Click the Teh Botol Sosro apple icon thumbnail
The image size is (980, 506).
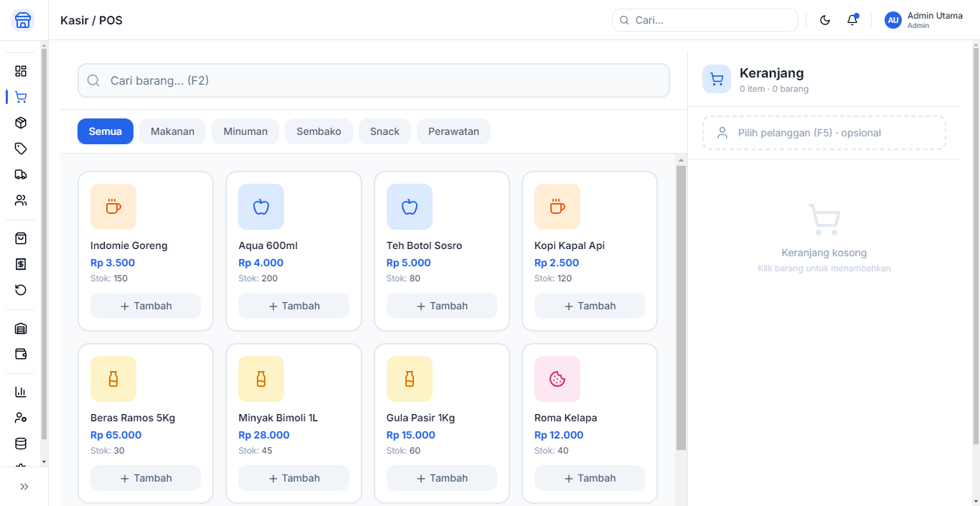[x=410, y=207]
